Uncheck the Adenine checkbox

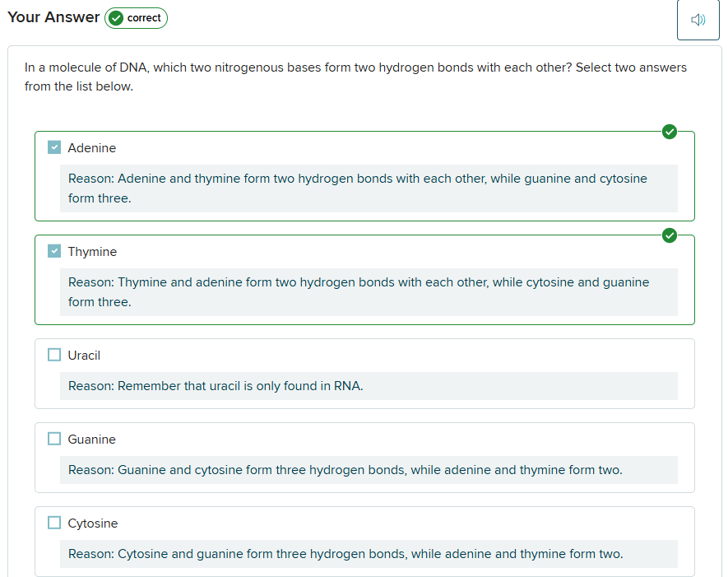(54, 147)
